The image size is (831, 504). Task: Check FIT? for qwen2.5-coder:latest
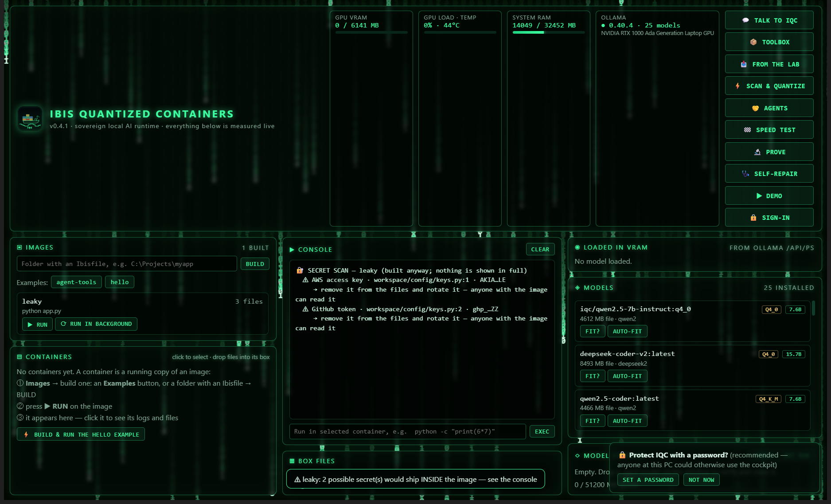593,421
